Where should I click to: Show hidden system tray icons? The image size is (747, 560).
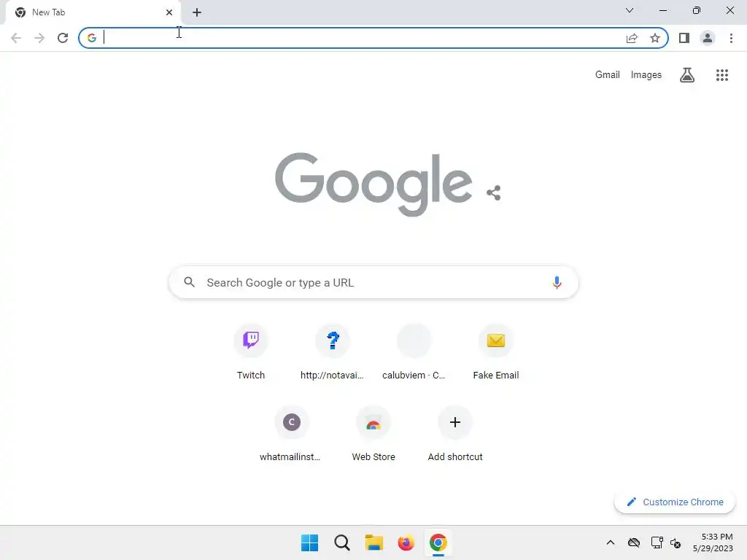[611, 542]
